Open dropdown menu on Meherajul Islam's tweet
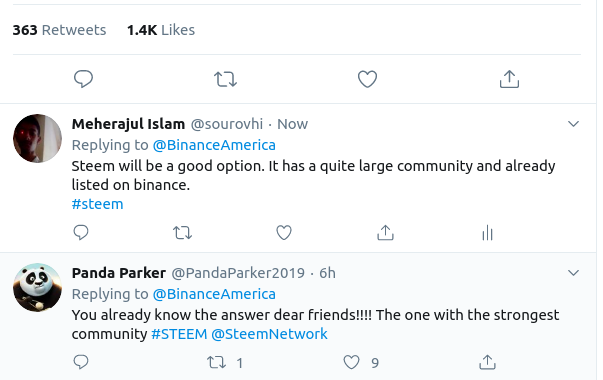The height and width of the screenshot is (380, 603). click(573, 124)
